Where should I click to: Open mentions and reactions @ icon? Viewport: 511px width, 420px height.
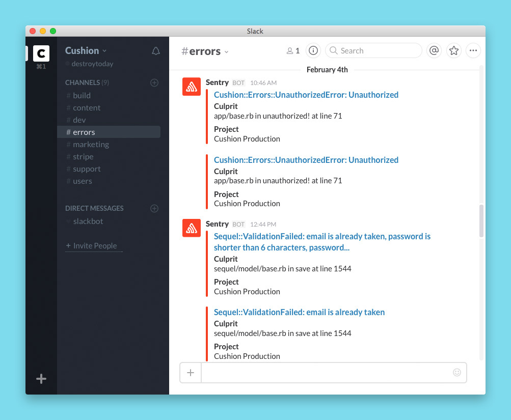coord(434,50)
